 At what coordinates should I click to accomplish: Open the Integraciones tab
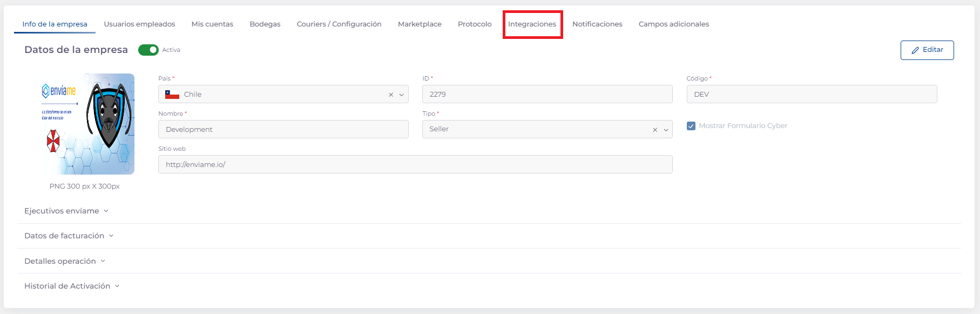pyautogui.click(x=532, y=24)
